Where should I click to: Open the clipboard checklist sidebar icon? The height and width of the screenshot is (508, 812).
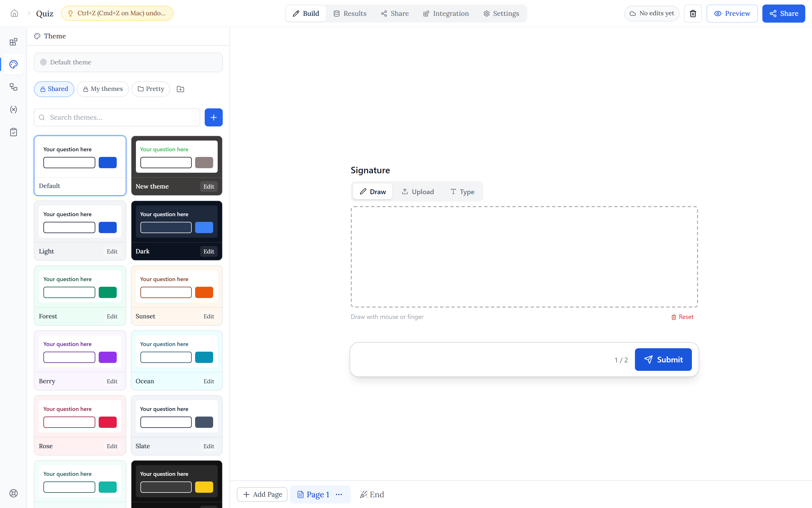(14, 132)
